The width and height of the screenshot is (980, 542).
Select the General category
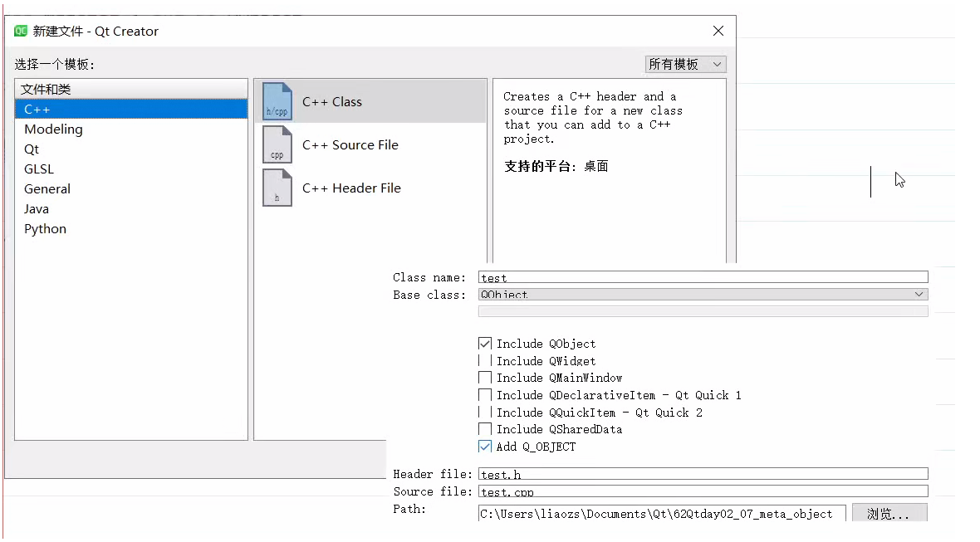point(131,189)
